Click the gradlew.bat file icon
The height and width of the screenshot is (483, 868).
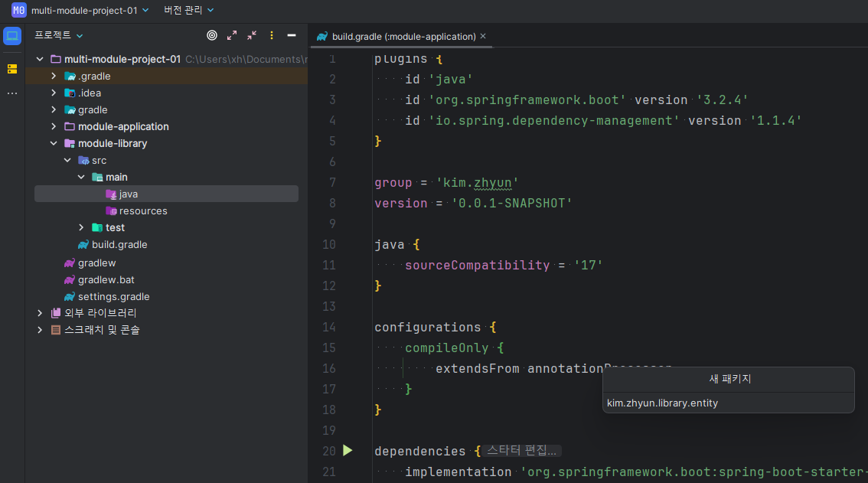69,280
